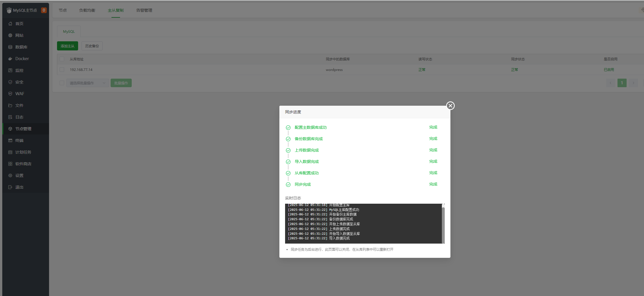Open the 历史备份 button
The width and height of the screenshot is (644, 296).
92,46
